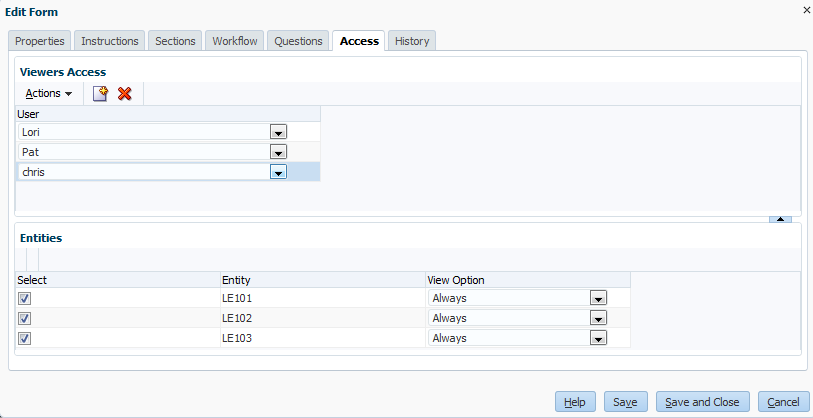
Task: Switch to the Properties tab
Action: [40, 41]
